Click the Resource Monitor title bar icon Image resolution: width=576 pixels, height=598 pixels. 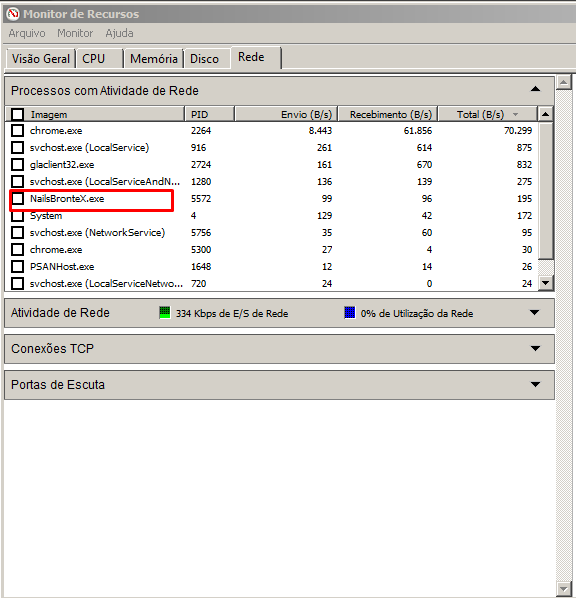click(x=13, y=14)
